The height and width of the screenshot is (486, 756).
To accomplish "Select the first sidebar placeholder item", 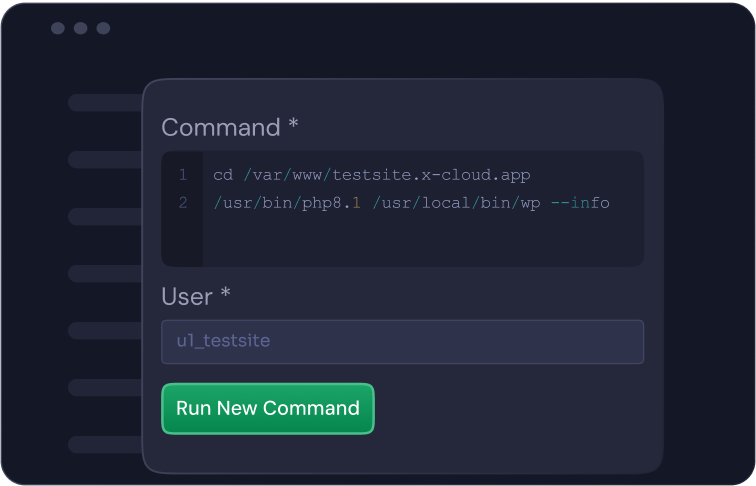I will (105, 102).
